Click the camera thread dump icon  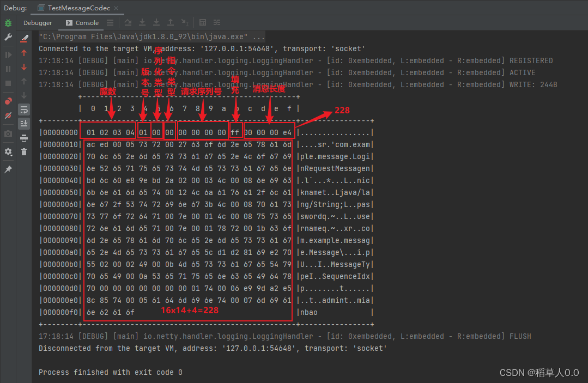pyautogui.click(x=8, y=133)
